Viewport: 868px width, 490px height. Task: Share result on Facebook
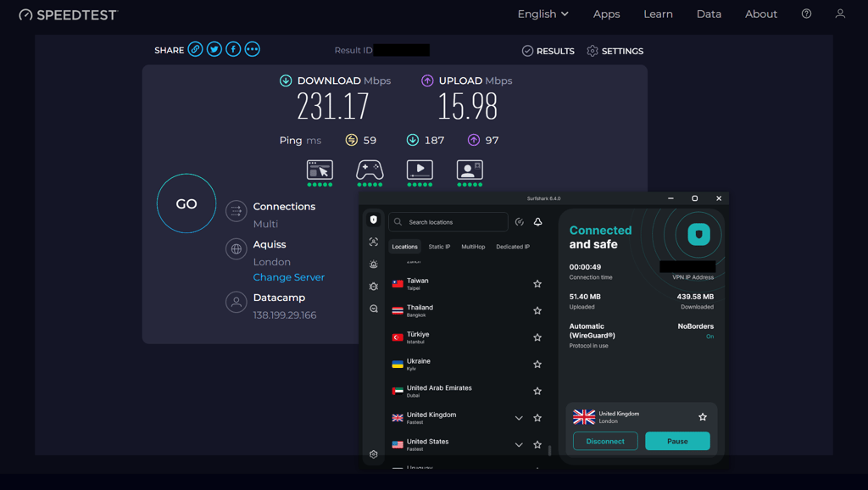(x=233, y=49)
